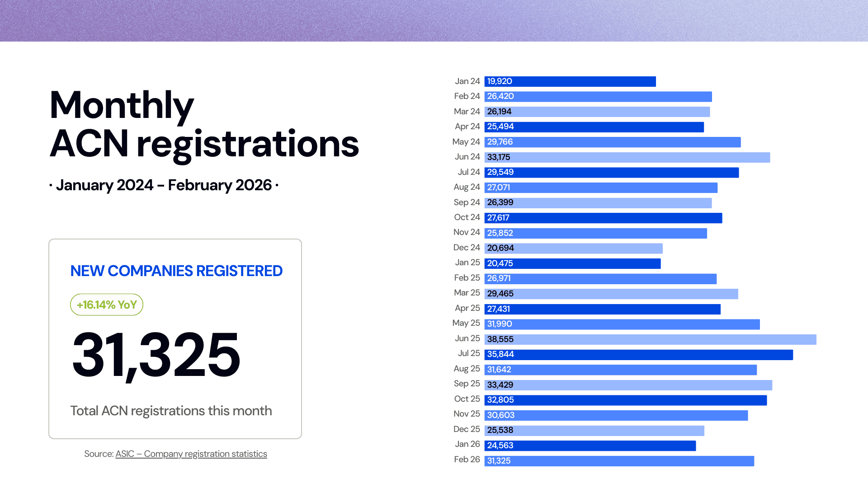
Task: Click the NEW COMPANIES REGISTERED heading
Action: (x=176, y=271)
